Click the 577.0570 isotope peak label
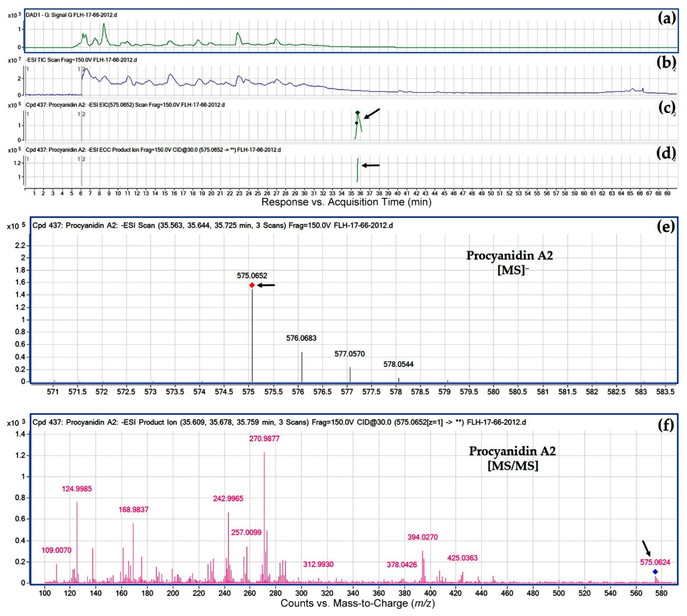This screenshot has height=616, width=687. tap(349, 354)
